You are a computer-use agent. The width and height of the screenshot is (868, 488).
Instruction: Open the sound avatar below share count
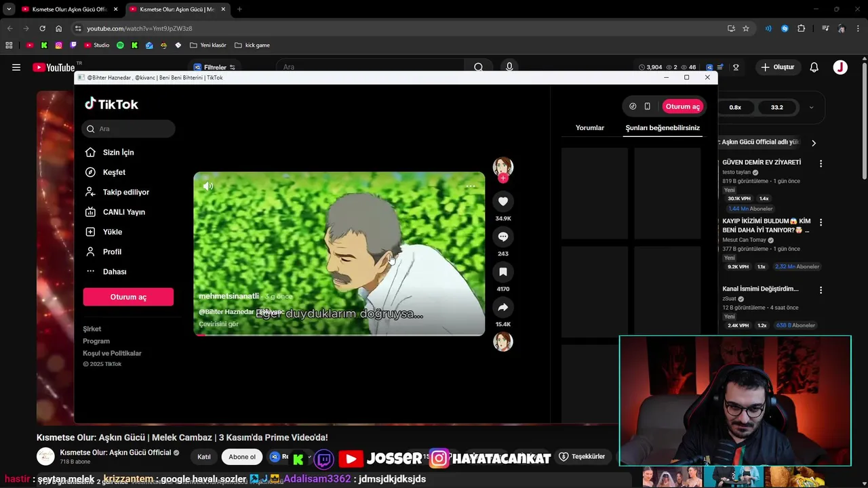[503, 342]
